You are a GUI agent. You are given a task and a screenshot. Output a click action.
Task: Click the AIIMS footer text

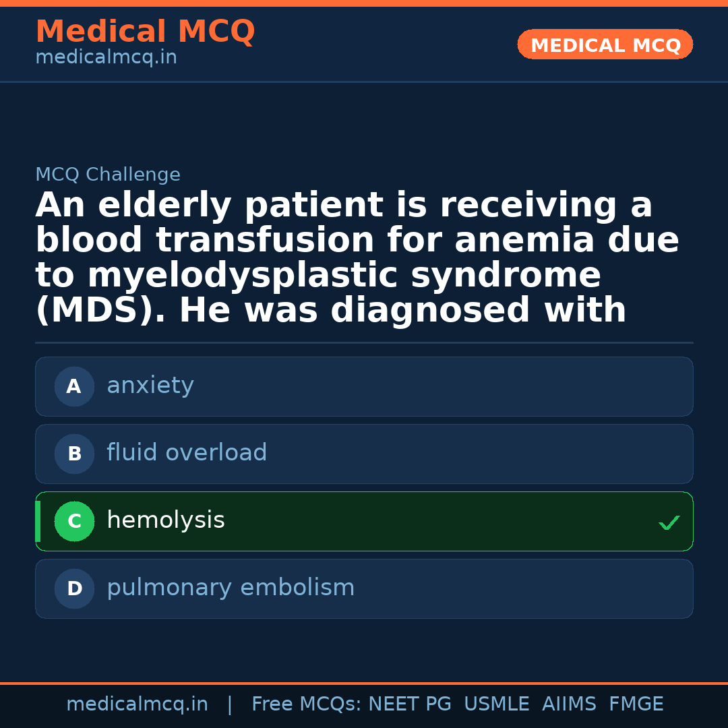pos(569,704)
